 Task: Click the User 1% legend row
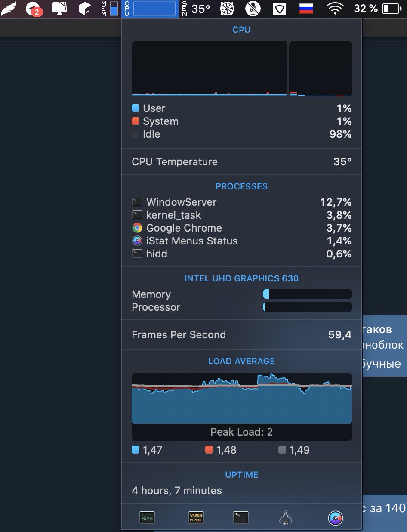point(242,108)
